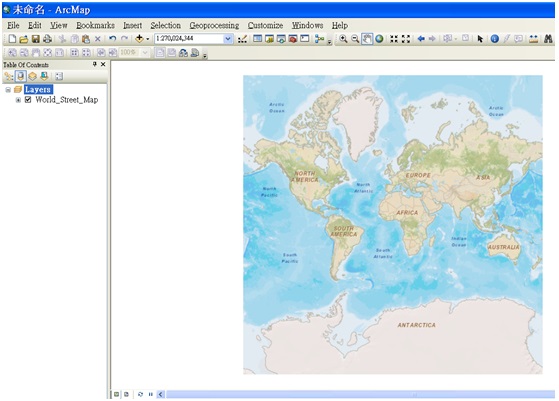Open the Insert menu
The image size is (559, 401).
132,25
